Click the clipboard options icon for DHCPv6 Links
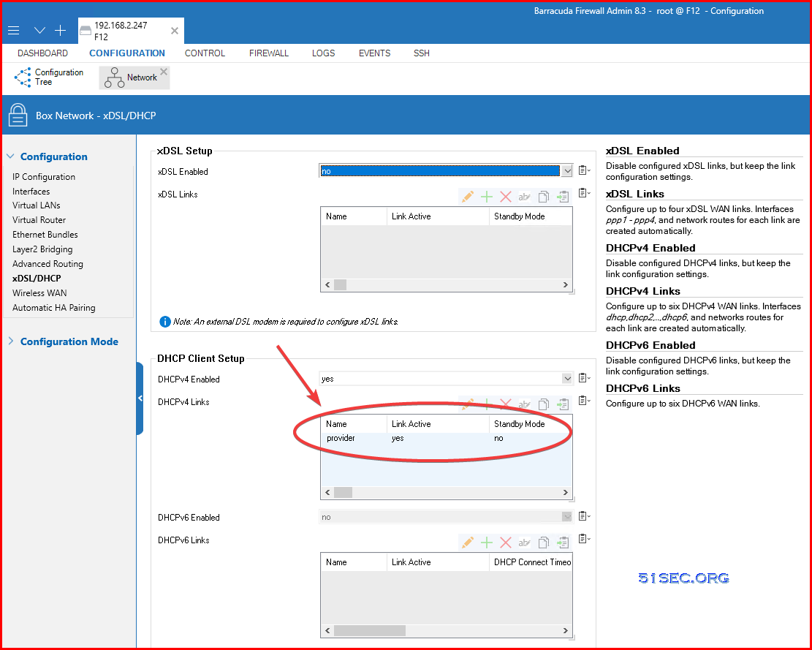Viewport: 812px width, 650px height. point(584,539)
